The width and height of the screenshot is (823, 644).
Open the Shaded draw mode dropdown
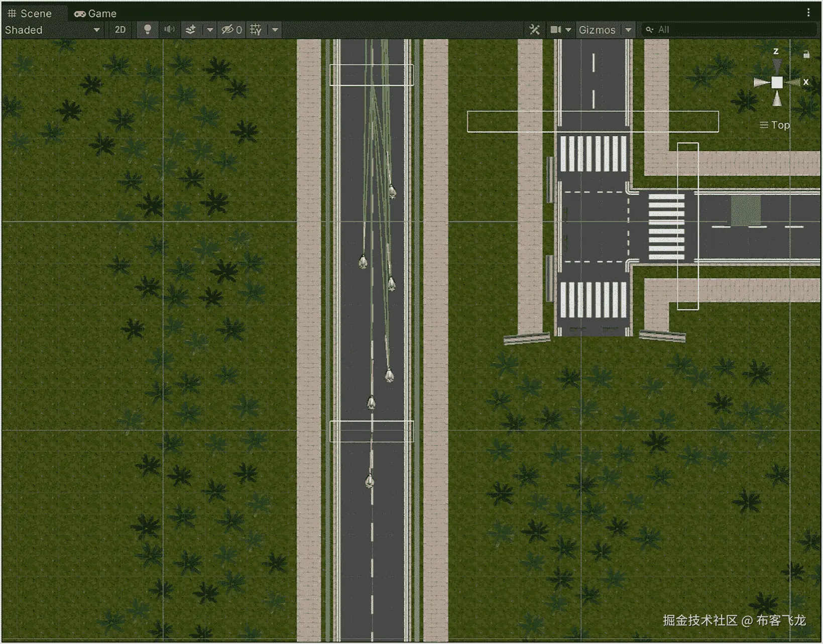click(x=50, y=30)
